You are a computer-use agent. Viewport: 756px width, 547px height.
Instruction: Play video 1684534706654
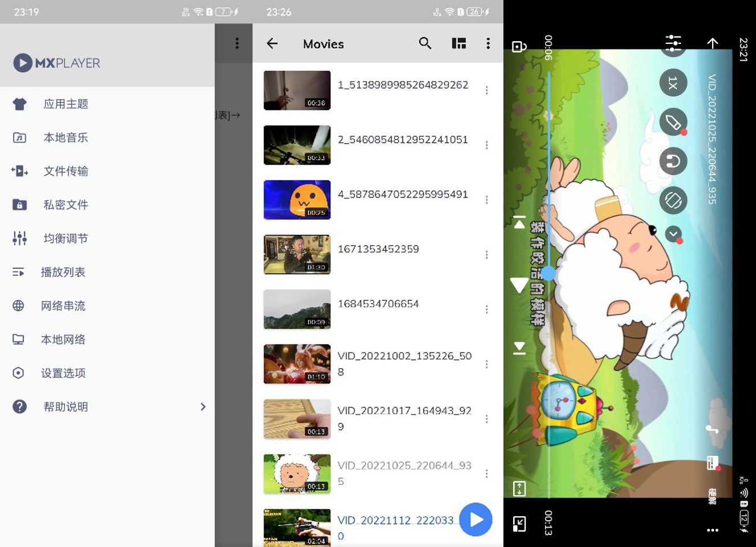click(x=378, y=304)
